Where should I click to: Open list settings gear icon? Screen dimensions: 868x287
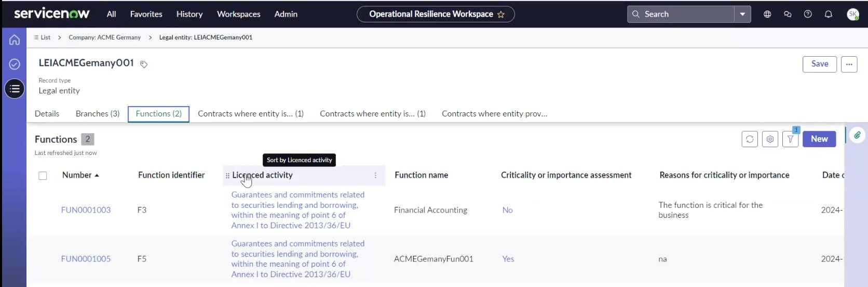click(770, 139)
